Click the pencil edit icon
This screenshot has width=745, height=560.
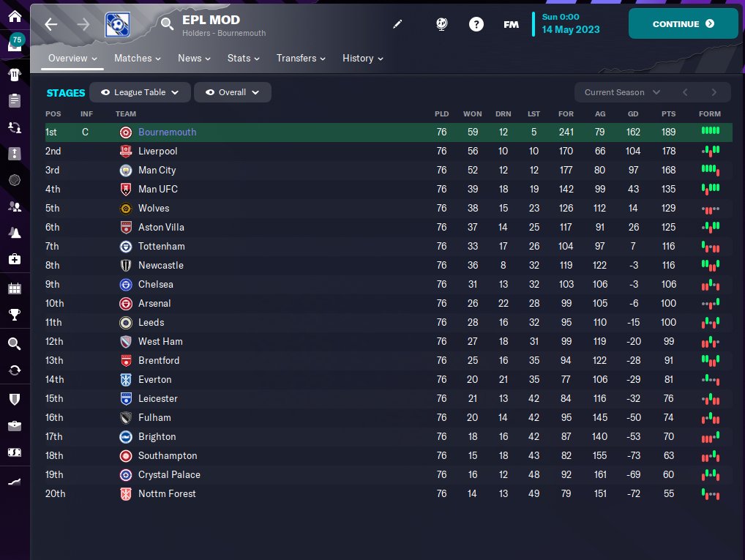397,24
